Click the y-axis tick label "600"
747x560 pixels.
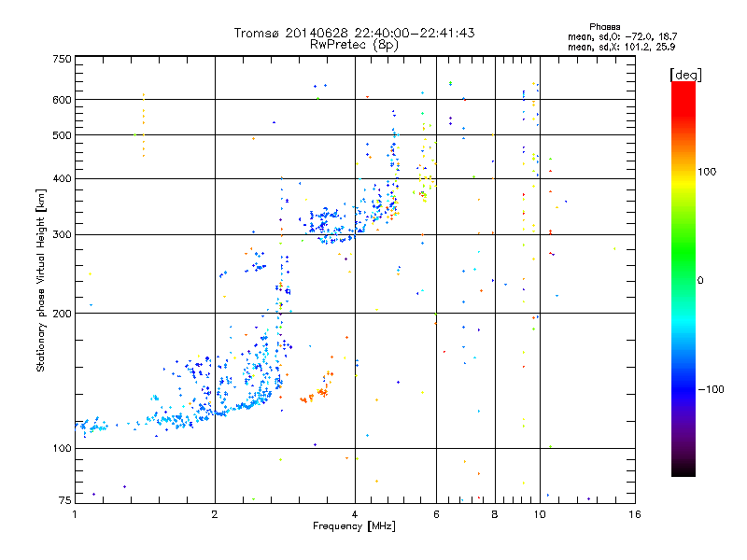point(62,100)
